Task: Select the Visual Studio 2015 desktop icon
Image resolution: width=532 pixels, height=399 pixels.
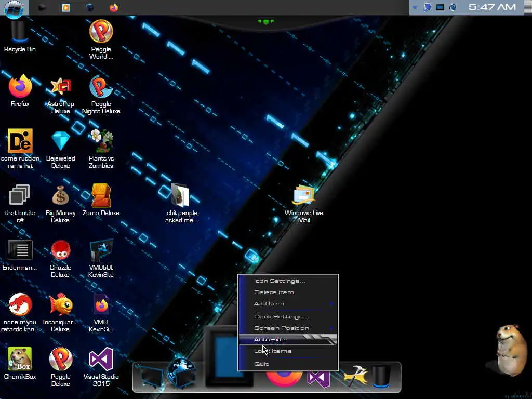Action: [101, 367]
